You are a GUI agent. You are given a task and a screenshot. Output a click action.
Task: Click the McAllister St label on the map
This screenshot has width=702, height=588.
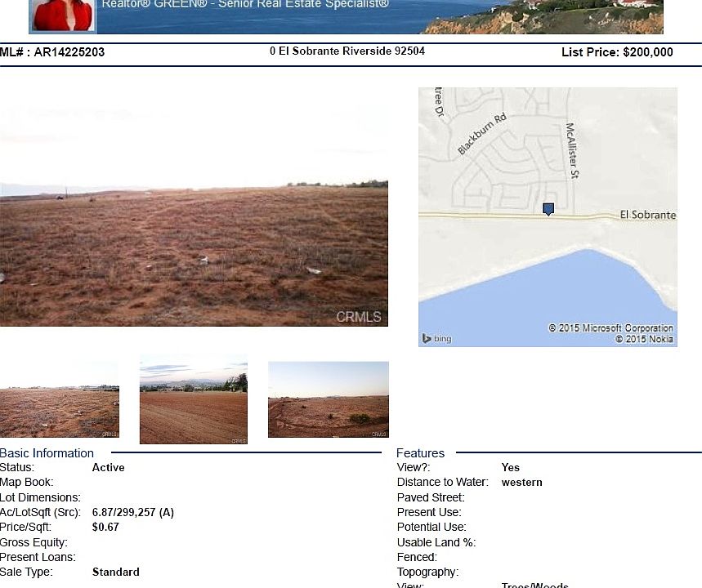[572, 150]
